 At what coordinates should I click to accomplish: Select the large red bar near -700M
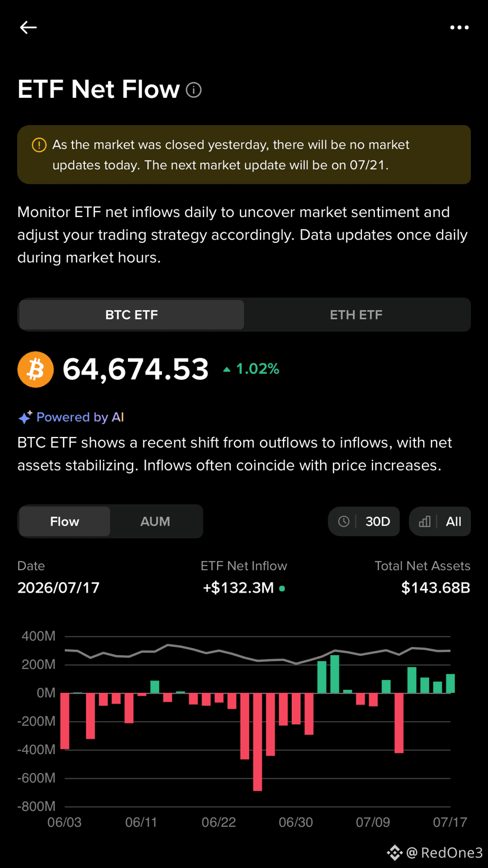point(258,742)
